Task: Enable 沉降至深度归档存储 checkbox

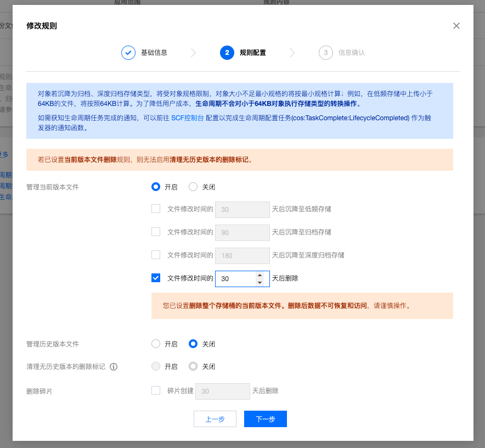Action: (x=156, y=255)
